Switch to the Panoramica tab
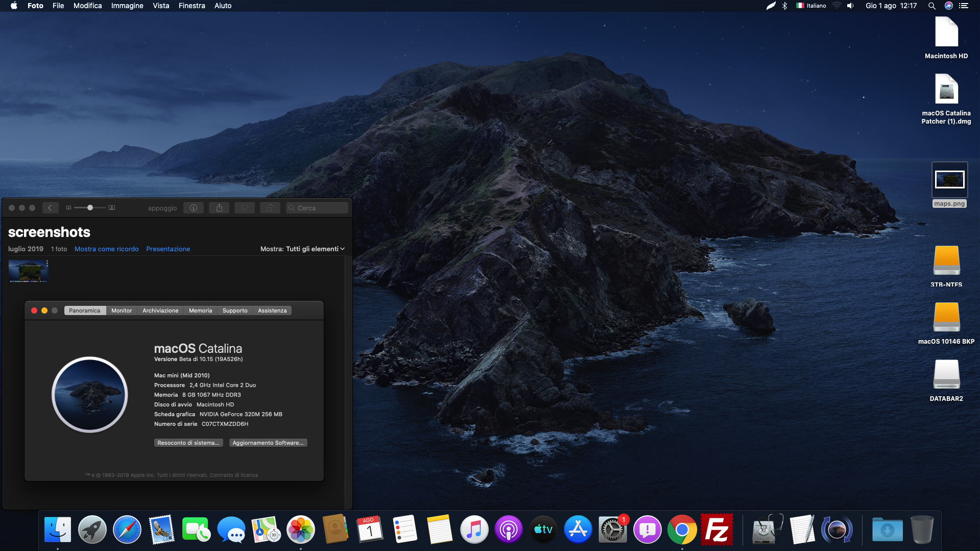Screen dimensions: 980x551 click(x=85, y=310)
